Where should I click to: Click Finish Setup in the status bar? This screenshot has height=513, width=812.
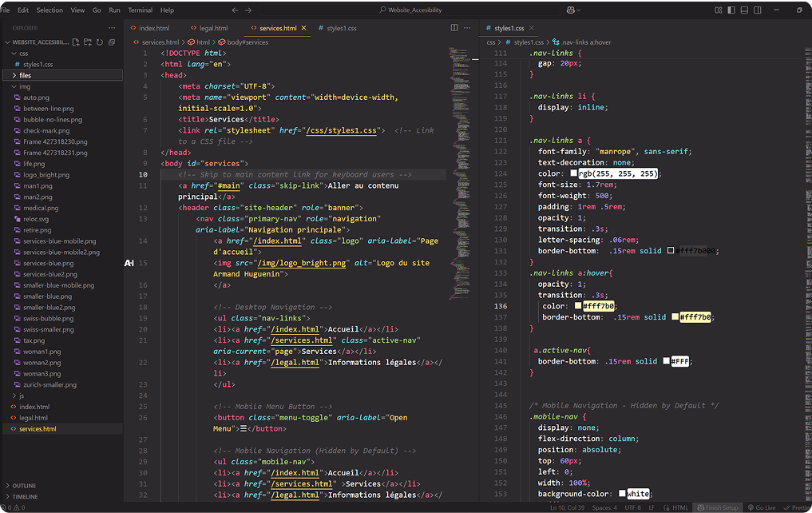(x=719, y=507)
